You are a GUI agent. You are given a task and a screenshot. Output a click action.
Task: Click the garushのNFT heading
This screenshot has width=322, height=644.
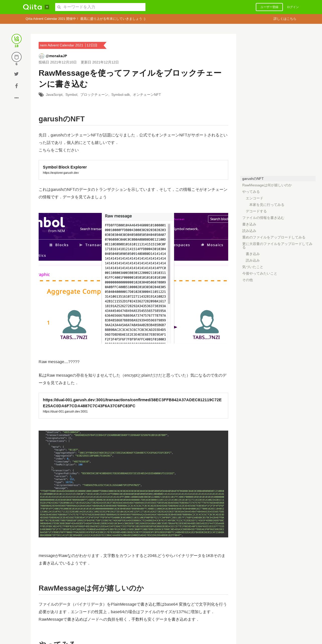click(62, 119)
